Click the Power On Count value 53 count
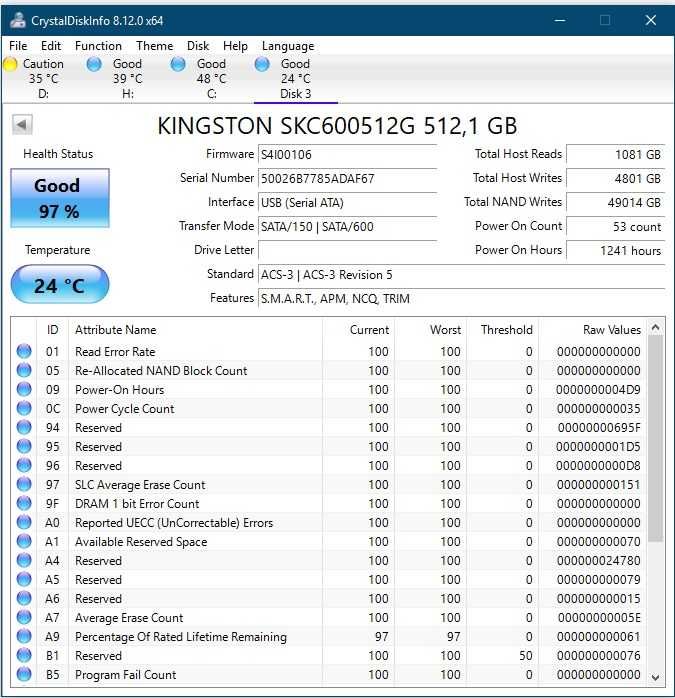This screenshot has width=675, height=698. coord(615,227)
